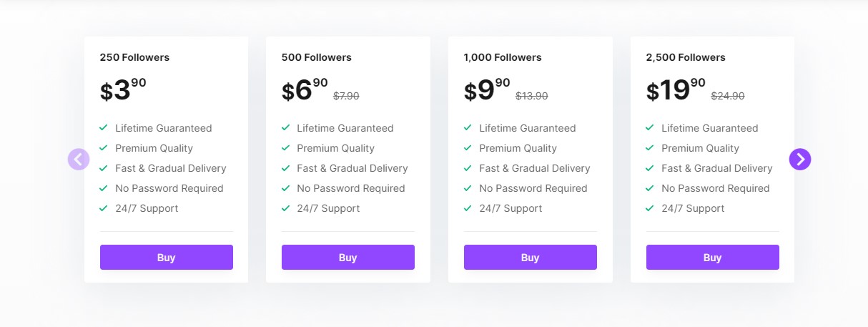Select the 250 Followers plan title
Screen dimensions: 868x327
(x=134, y=57)
